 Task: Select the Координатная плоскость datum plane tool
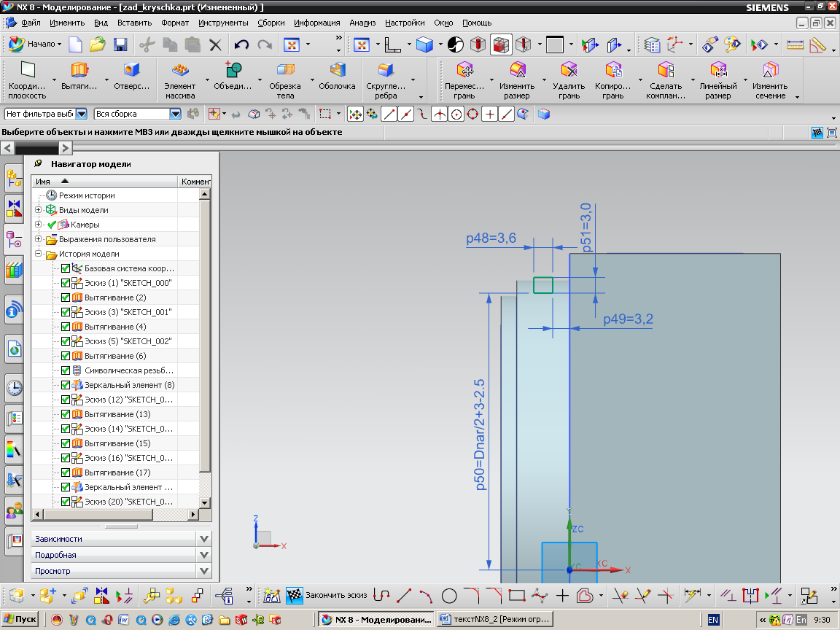[27, 80]
